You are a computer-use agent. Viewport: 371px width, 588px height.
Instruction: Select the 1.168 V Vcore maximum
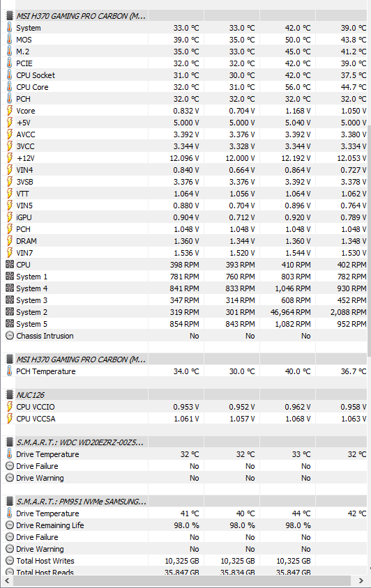coord(298,111)
